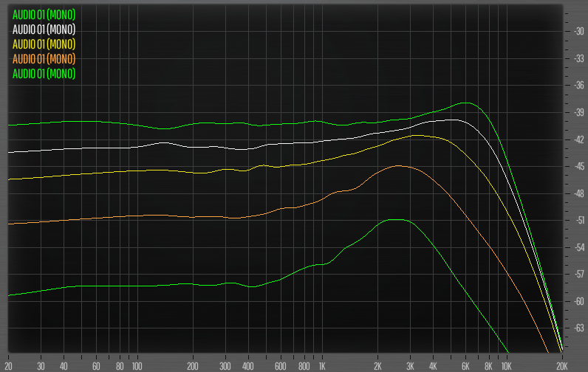The width and height of the screenshot is (588, 372).
Task: Click the 20 label at the frequency axis start
Action: click(8, 365)
